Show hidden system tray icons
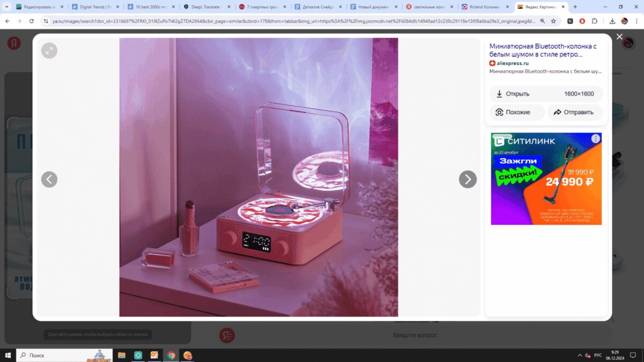This screenshot has width=644, height=362. [580, 355]
